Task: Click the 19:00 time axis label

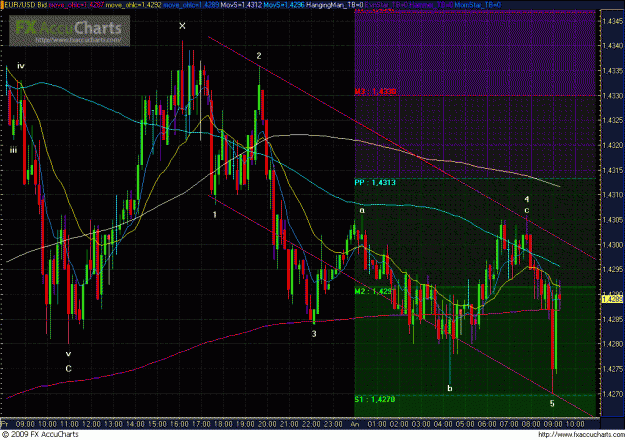Action: (245, 424)
